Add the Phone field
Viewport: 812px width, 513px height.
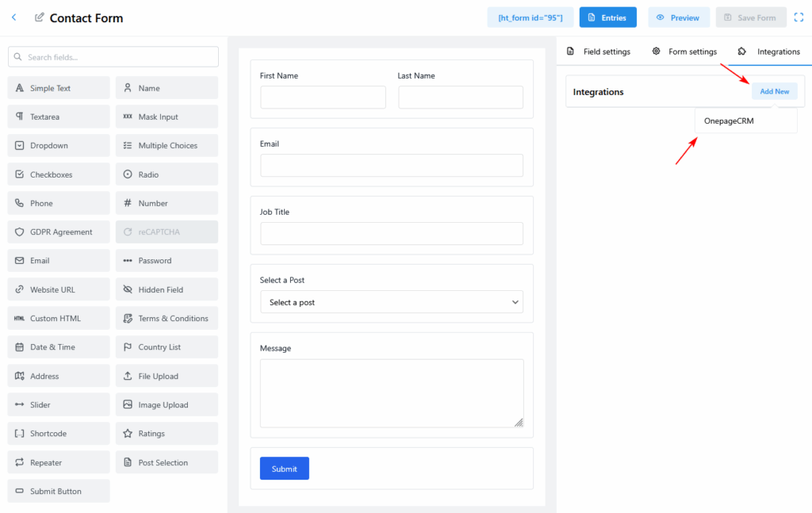[59, 203]
